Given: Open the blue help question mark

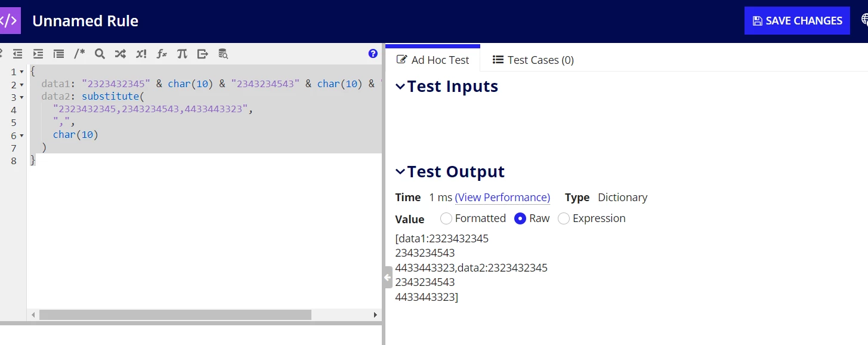Looking at the screenshot, I should tap(373, 54).
